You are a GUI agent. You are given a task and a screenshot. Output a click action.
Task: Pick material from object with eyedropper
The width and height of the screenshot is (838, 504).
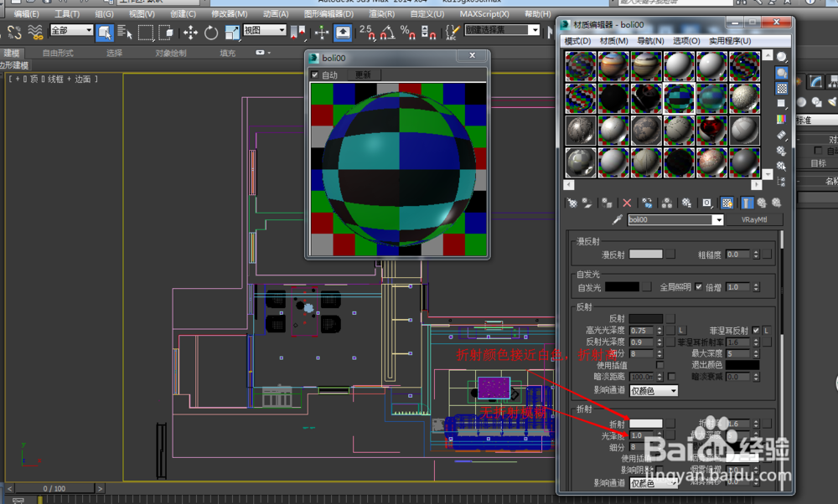click(618, 219)
